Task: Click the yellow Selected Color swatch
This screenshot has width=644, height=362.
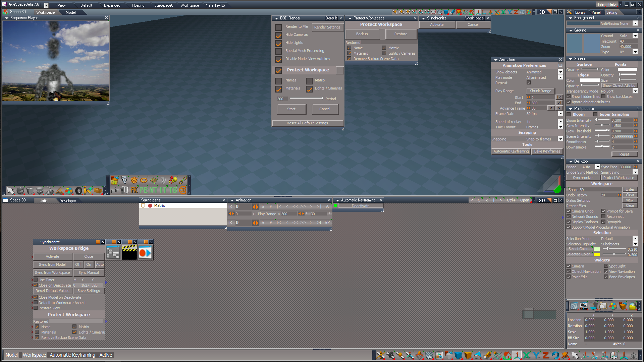Action: tap(597, 254)
